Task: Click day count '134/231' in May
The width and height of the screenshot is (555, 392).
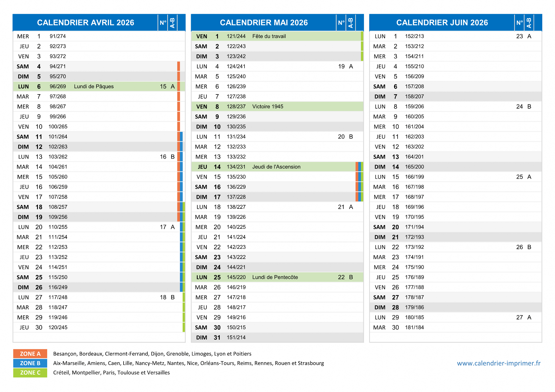Action: click(x=236, y=167)
